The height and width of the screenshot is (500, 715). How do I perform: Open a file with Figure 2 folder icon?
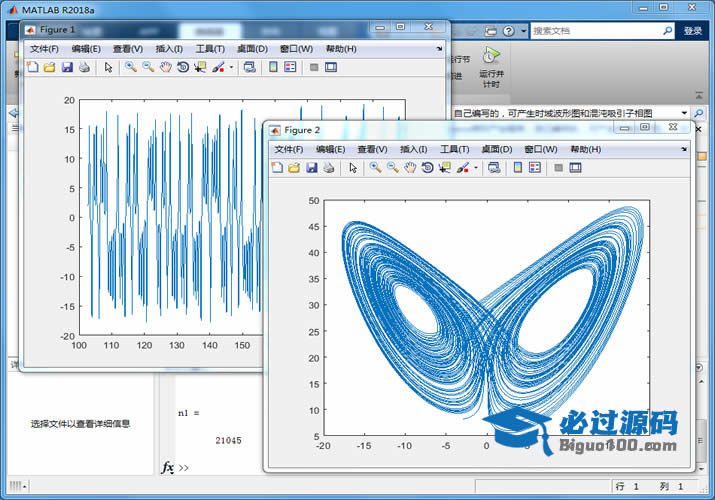tap(294, 168)
